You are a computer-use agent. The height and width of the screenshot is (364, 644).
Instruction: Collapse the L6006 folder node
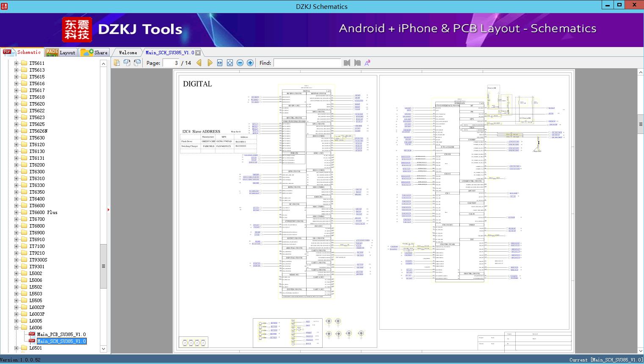tap(17, 328)
